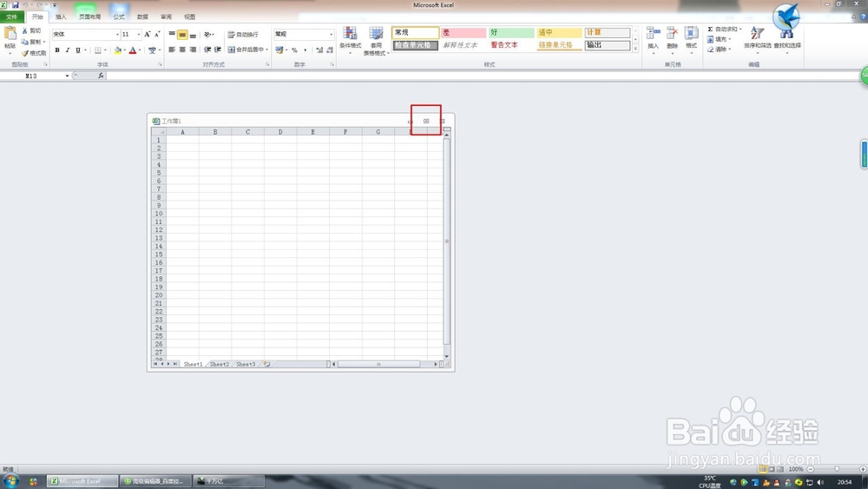Click the Format Painter (格式刷) icon

[x=24, y=53]
